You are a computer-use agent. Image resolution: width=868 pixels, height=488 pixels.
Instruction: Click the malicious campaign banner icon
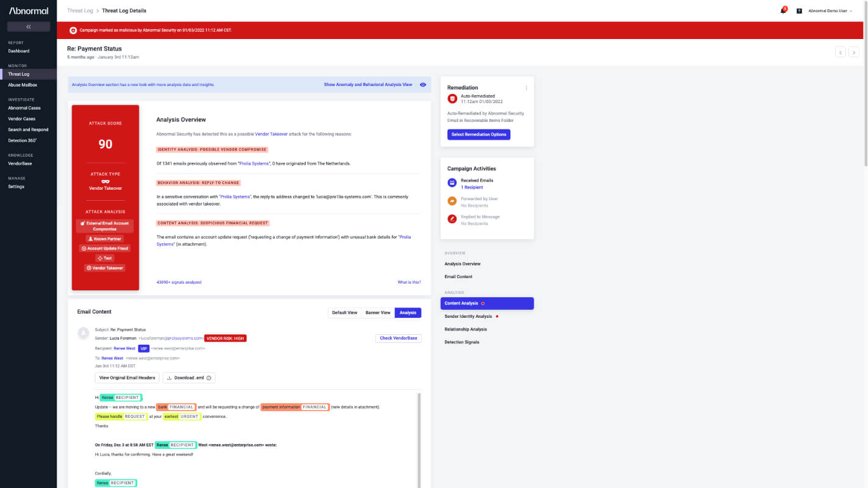73,30
